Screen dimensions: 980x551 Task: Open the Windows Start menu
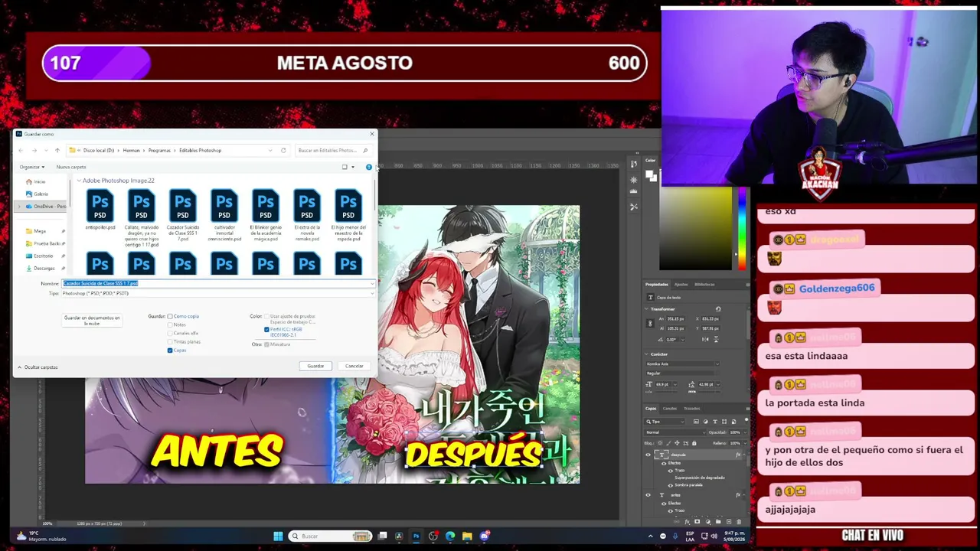coord(278,536)
